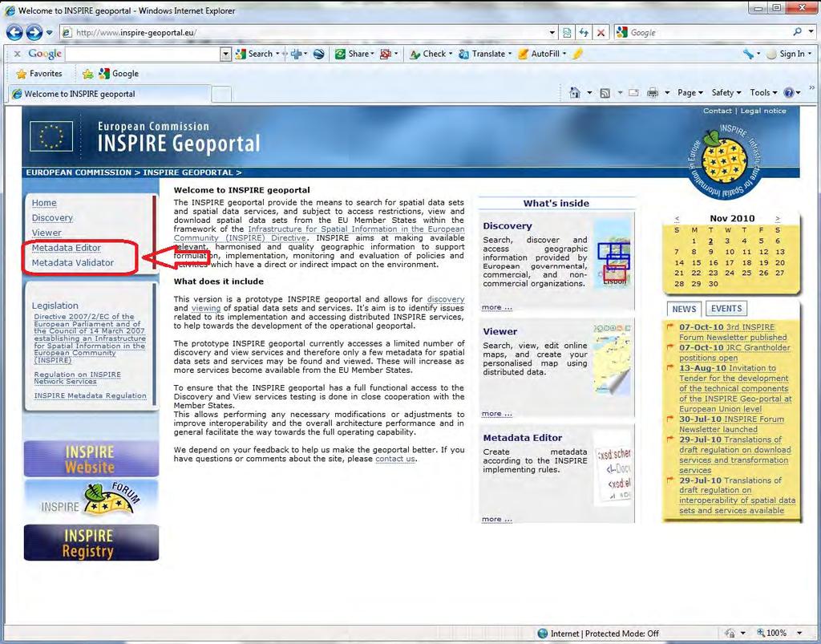Open the INSPIRE Metadata Regulation link
Viewport: 821px width, 644px height.
pos(90,396)
